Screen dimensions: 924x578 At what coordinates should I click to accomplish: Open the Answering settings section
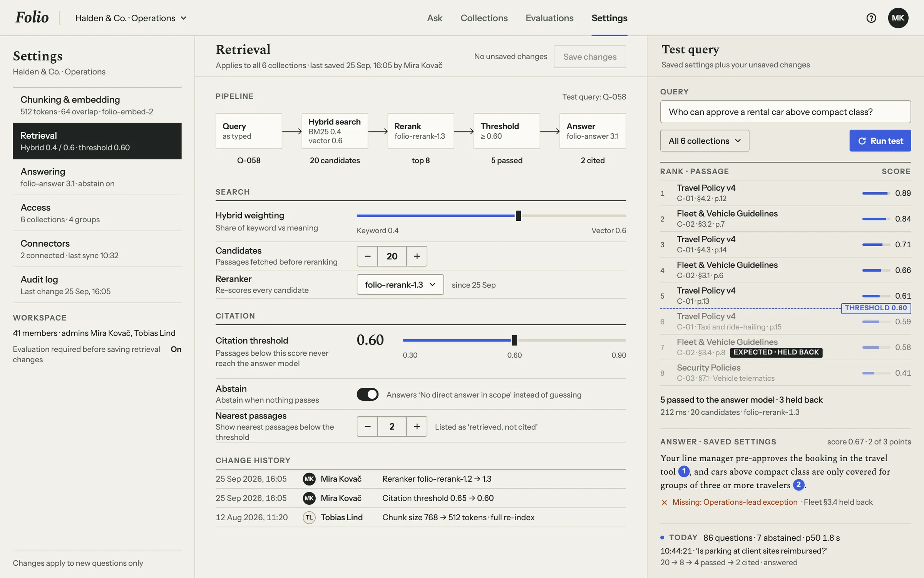(x=97, y=177)
